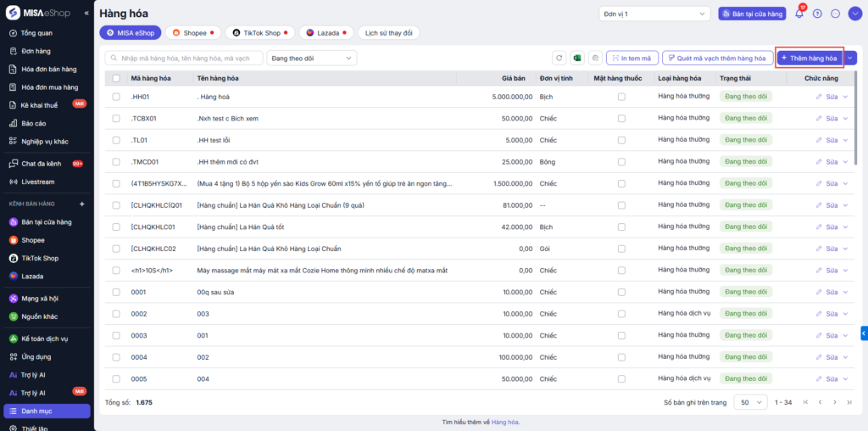Click the refresh list icon
The image size is (868, 431).
pos(559,58)
